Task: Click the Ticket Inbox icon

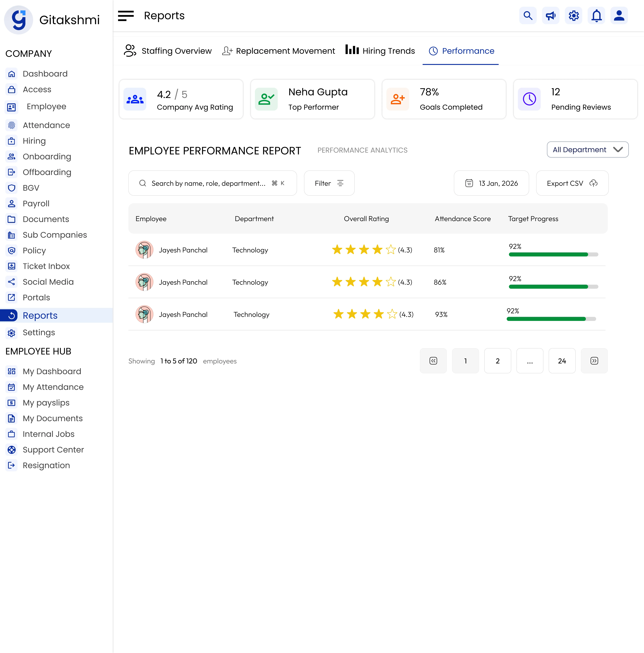Action: point(12,266)
